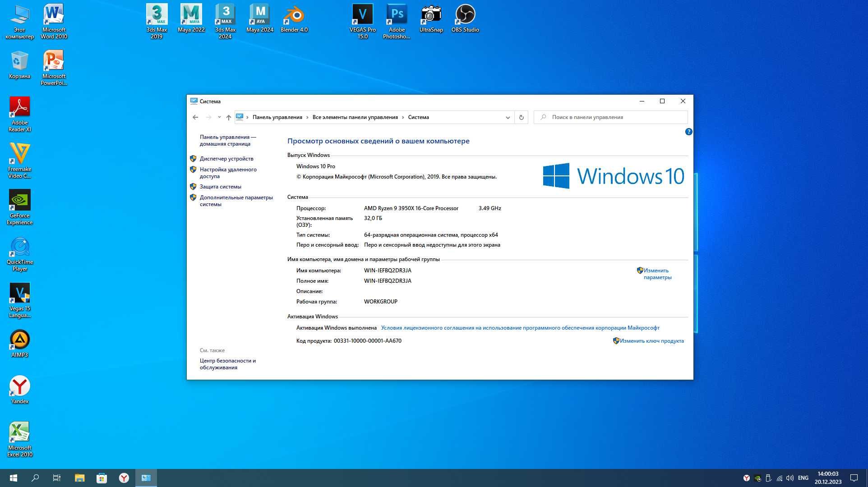Select the Adobe Reader XI desktop icon

[19, 114]
